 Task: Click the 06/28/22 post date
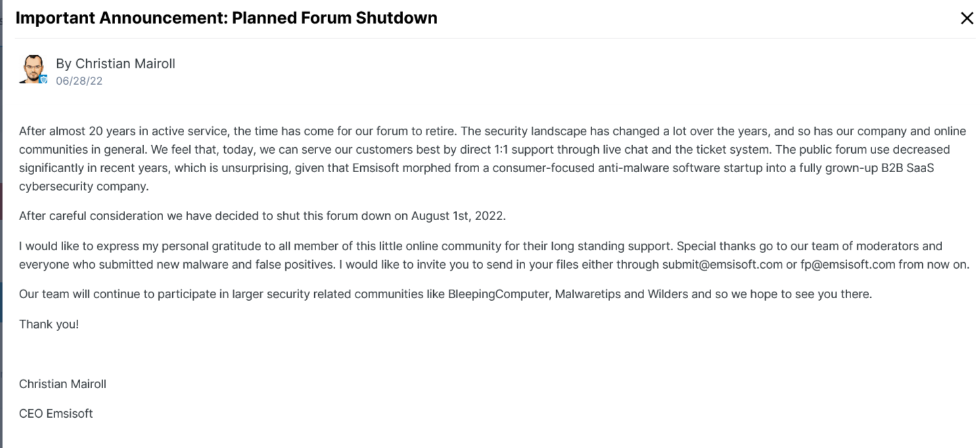point(79,81)
